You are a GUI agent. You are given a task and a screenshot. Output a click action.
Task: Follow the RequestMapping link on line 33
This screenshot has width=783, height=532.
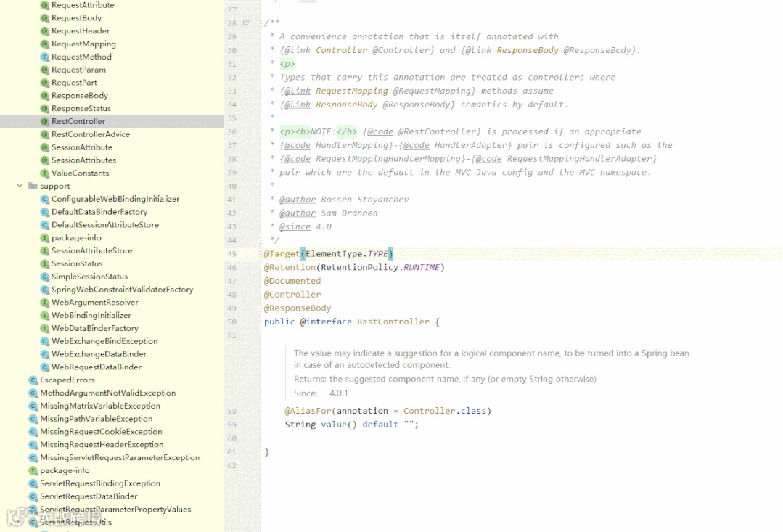(x=351, y=91)
